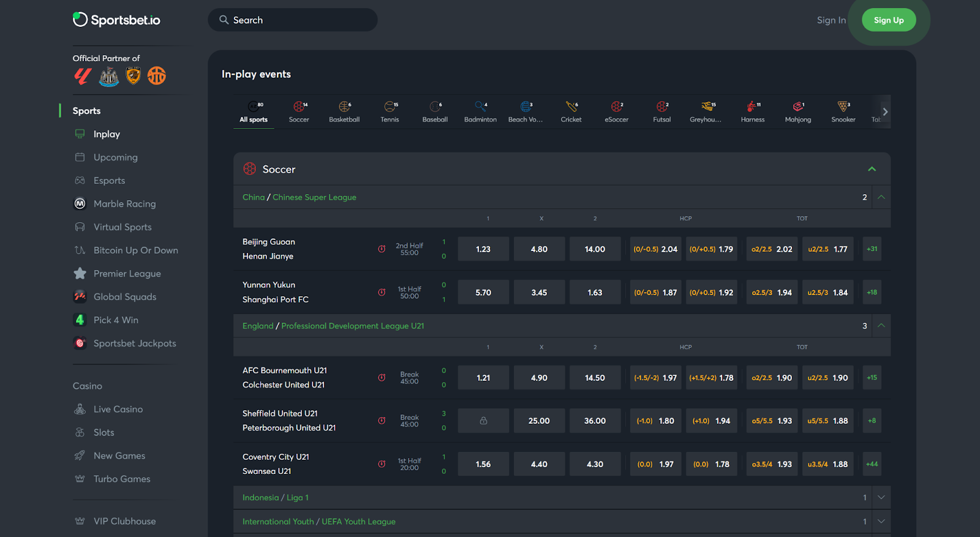Select the Mahjong filter icon

point(798,107)
